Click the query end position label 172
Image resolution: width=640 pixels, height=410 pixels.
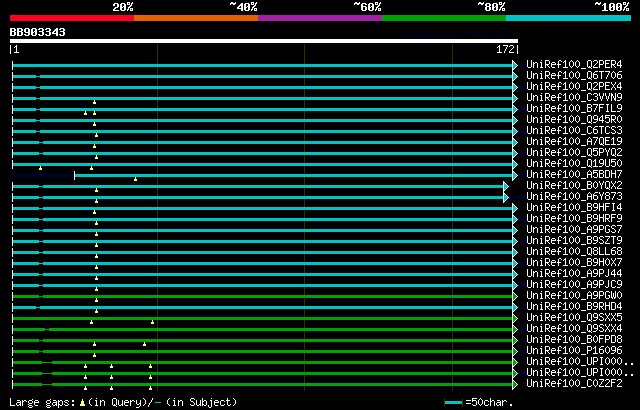[505, 49]
